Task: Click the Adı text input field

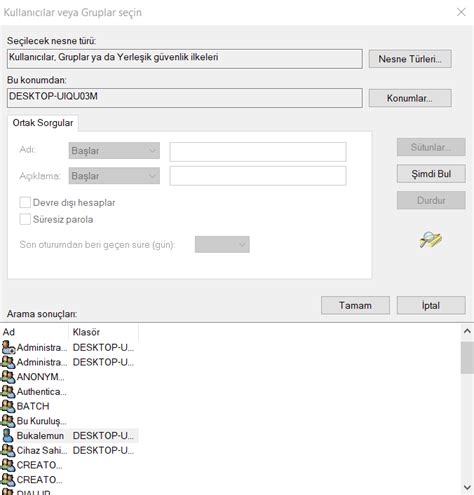Action: point(258,152)
